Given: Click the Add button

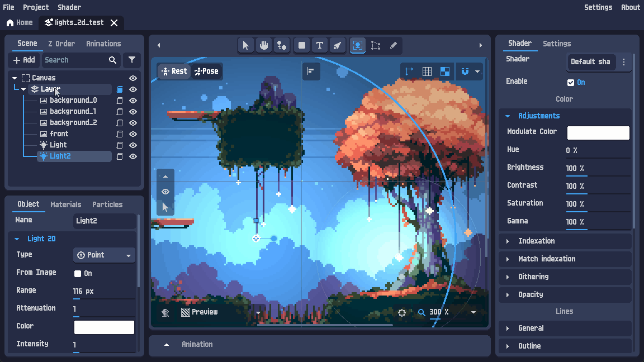Looking at the screenshot, I should (x=24, y=60).
